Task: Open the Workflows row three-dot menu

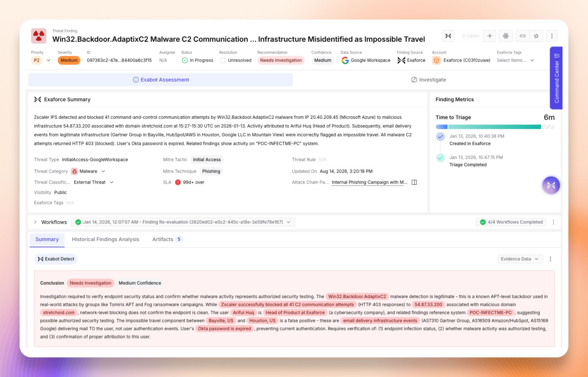Action: (553, 222)
